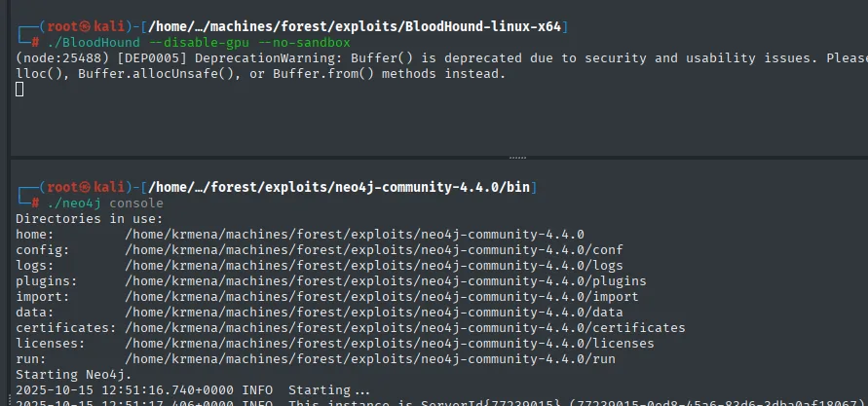Click the path ending in /logs

tap(374, 265)
